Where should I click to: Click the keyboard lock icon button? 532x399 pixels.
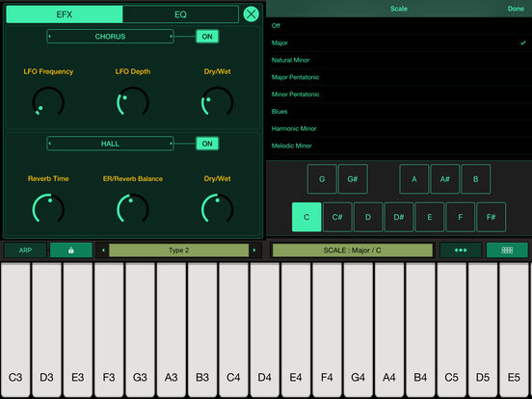tap(71, 251)
